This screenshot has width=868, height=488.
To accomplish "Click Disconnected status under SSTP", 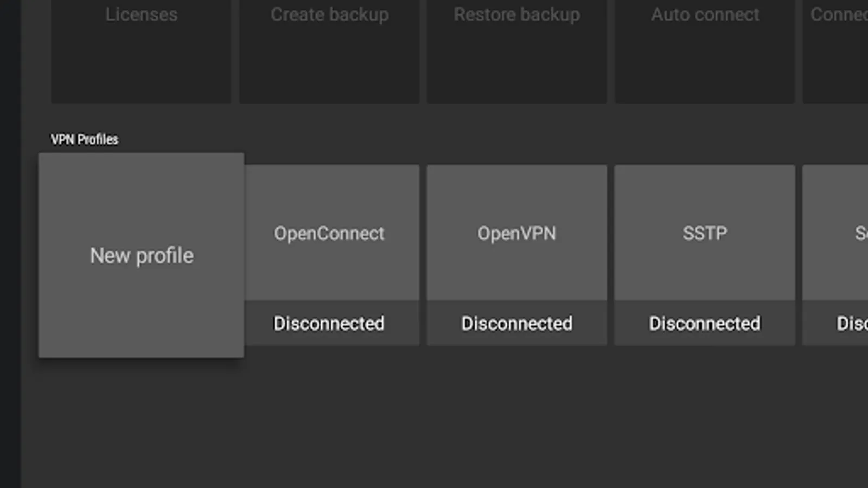I will click(x=705, y=324).
